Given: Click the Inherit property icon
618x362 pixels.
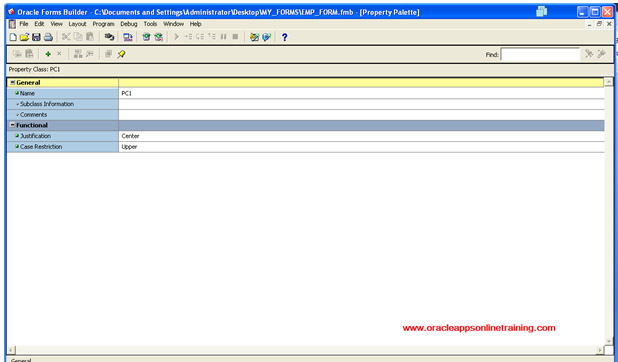Looking at the screenshot, I should coord(90,54).
